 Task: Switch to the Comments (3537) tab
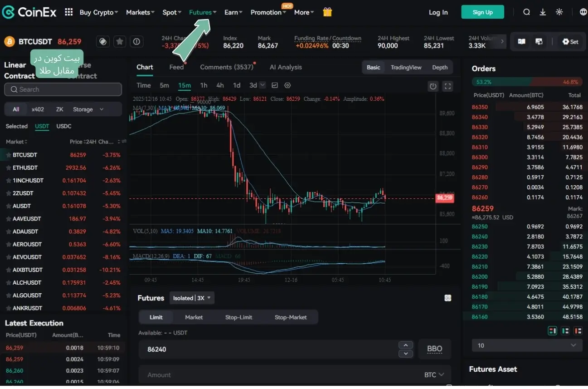pyautogui.click(x=227, y=67)
